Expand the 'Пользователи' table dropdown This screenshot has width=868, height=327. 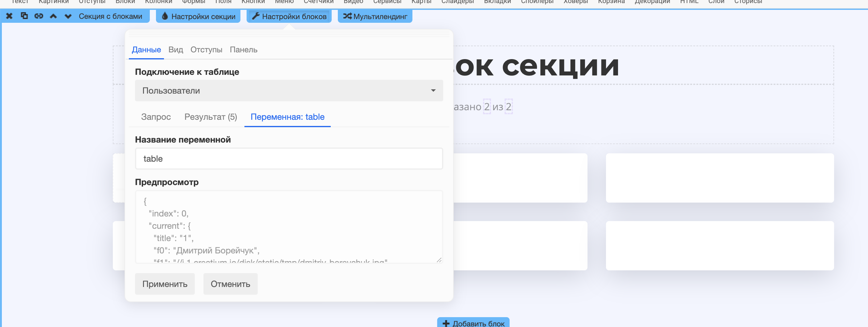(x=289, y=91)
